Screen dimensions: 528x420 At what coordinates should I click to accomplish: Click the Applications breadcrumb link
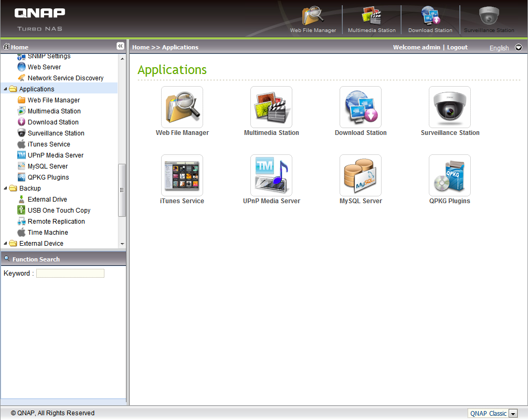point(180,47)
